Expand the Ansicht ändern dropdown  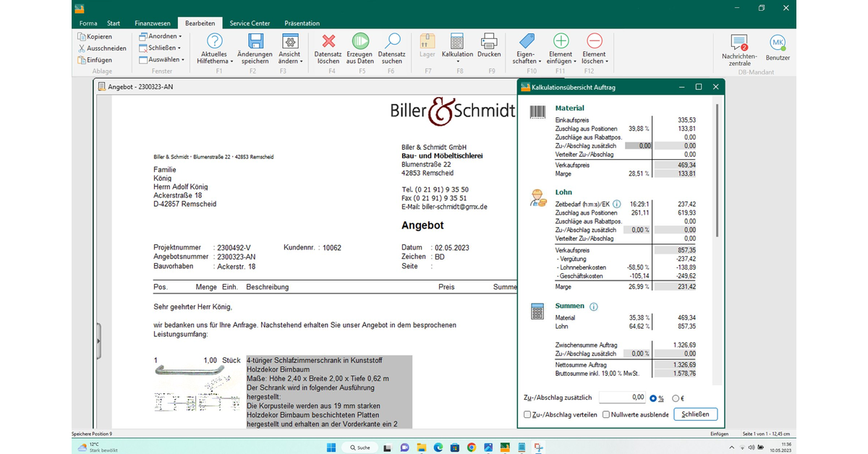pos(289,61)
